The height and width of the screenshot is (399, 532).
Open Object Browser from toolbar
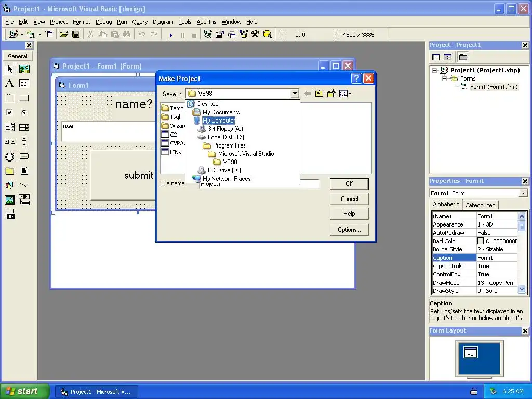pos(244,35)
